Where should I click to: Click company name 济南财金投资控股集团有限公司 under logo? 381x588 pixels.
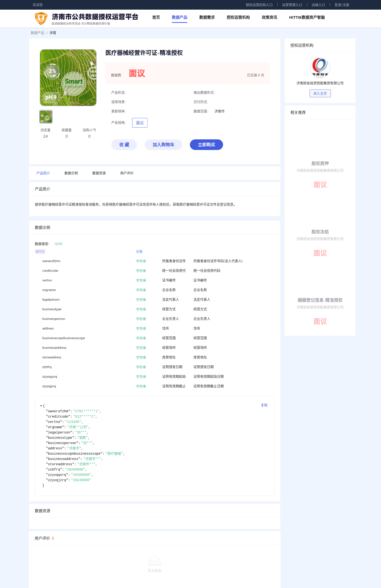point(320,83)
